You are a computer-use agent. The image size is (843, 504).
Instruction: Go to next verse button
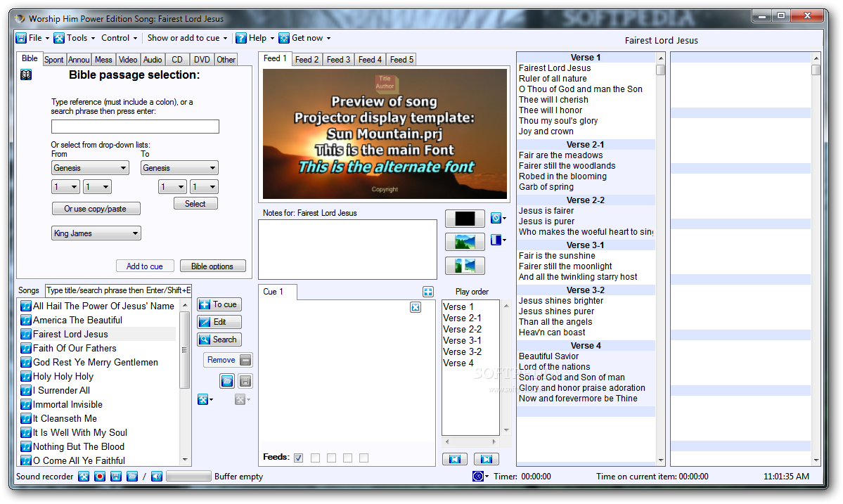(x=487, y=459)
